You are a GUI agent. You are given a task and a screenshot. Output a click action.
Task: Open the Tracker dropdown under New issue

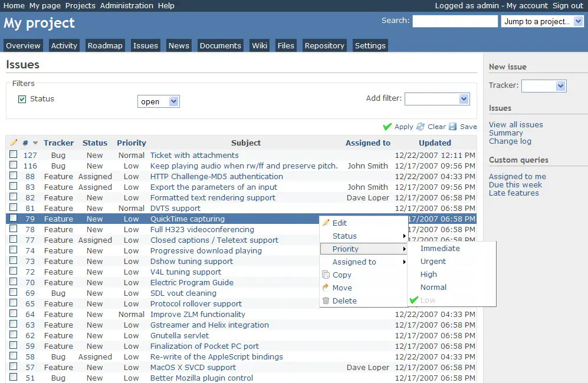pyautogui.click(x=544, y=85)
